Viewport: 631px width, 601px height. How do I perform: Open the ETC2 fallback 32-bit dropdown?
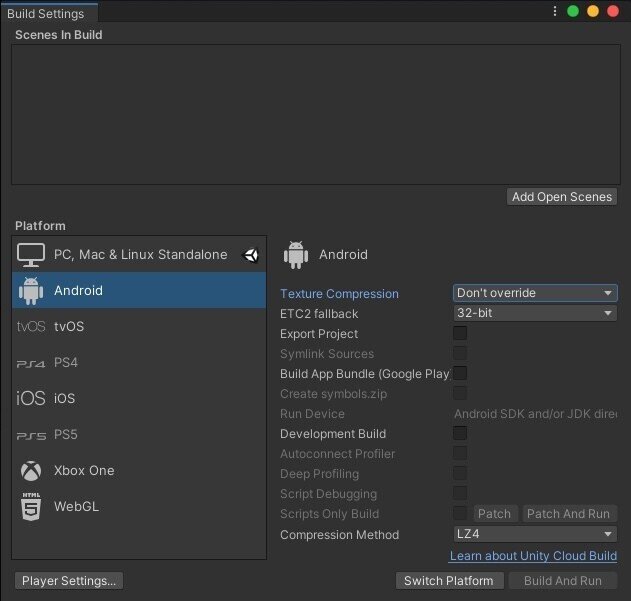(535, 313)
